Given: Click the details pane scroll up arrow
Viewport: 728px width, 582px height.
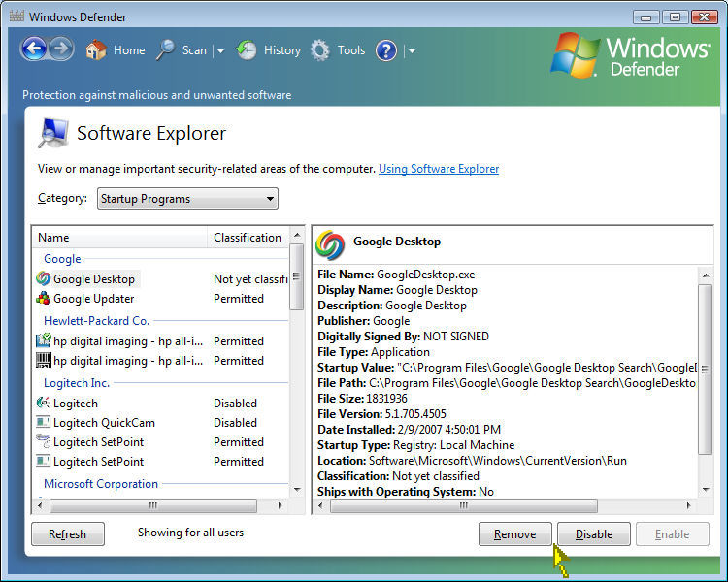Looking at the screenshot, I should tap(706, 275).
